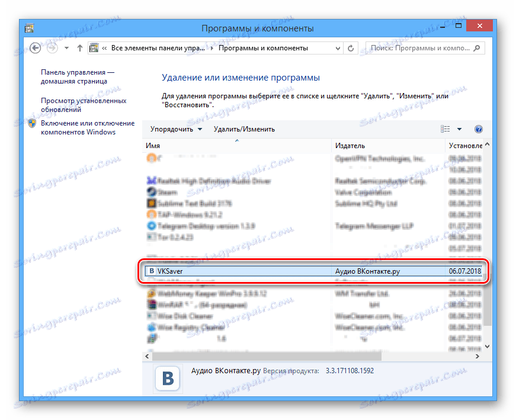Open the recent locations dropdown arrow
This screenshot has width=516, height=420.
click(66, 48)
